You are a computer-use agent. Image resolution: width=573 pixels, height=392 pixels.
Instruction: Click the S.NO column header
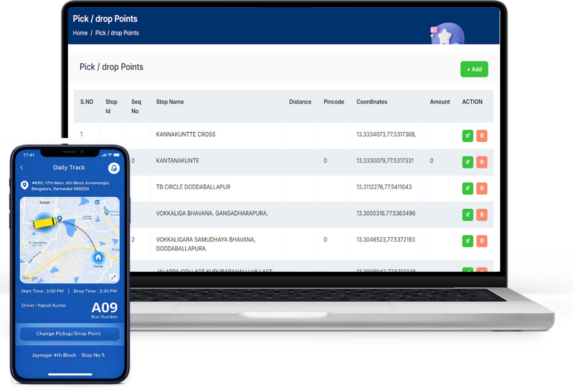coord(86,102)
